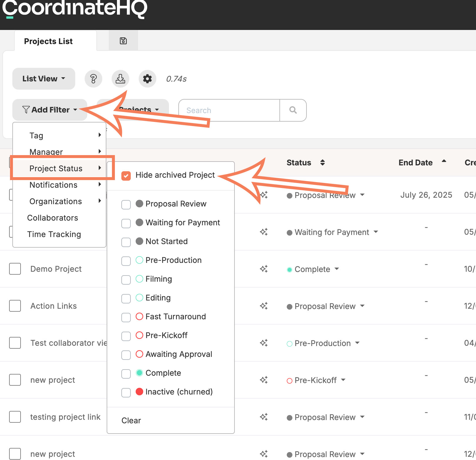The image size is (476, 460).
Task: Open the Project Status submenu
Action: [59, 168]
